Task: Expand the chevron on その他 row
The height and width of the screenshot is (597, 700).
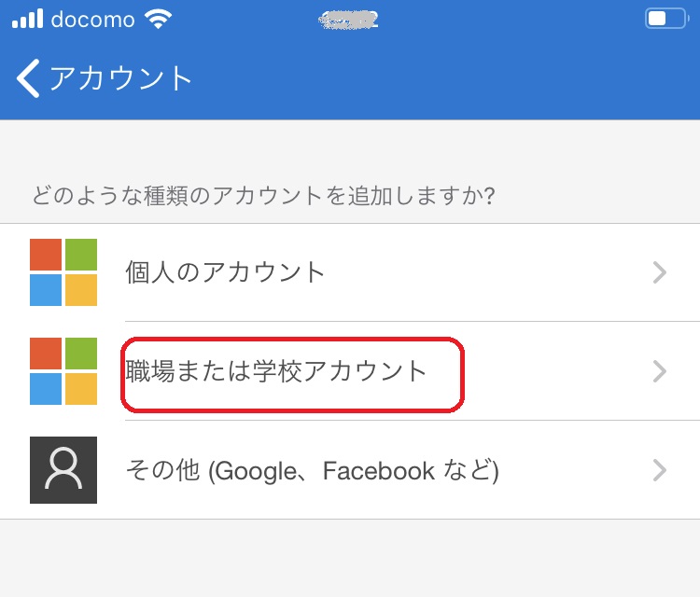Action: click(659, 470)
